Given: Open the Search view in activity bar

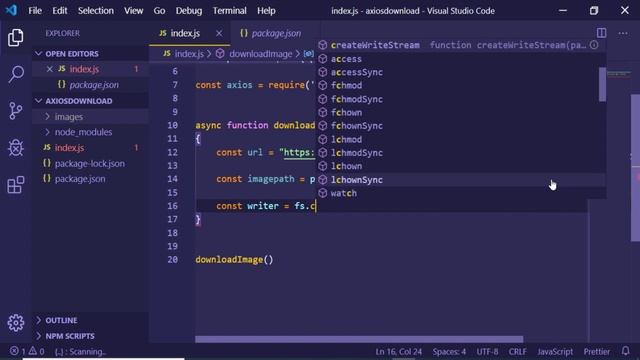Looking at the screenshot, I should tap(16, 74).
